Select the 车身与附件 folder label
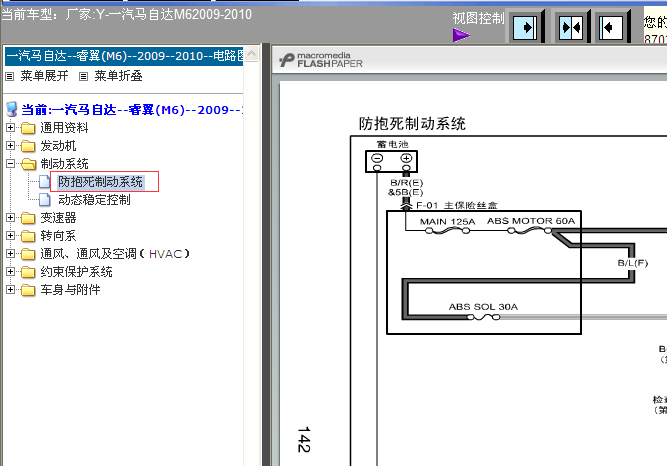Image resolution: width=667 pixels, height=466 pixels. [x=70, y=290]
